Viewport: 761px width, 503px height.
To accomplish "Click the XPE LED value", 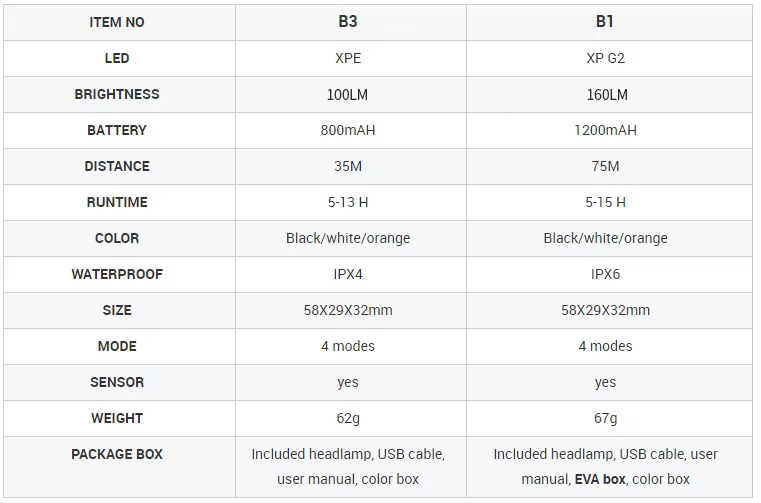I will click(348, 58).
